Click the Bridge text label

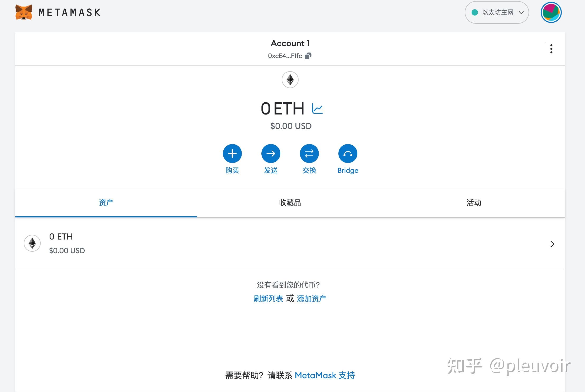[x=348, y=170]
